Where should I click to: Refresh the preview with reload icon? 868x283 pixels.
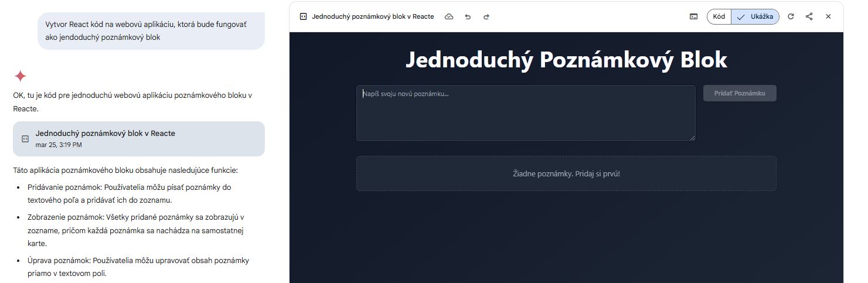pos(791,17)
